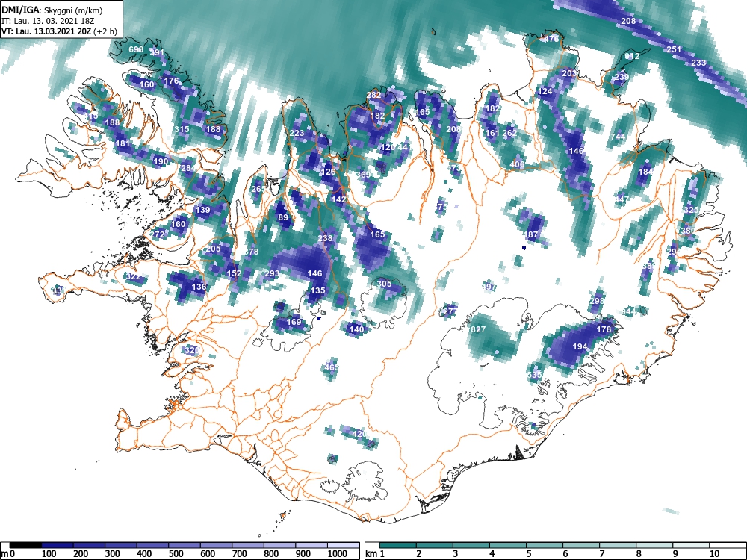747x560 pixels.
Task: Click the '1000' label in the metre legend
Action: (338, 554)
